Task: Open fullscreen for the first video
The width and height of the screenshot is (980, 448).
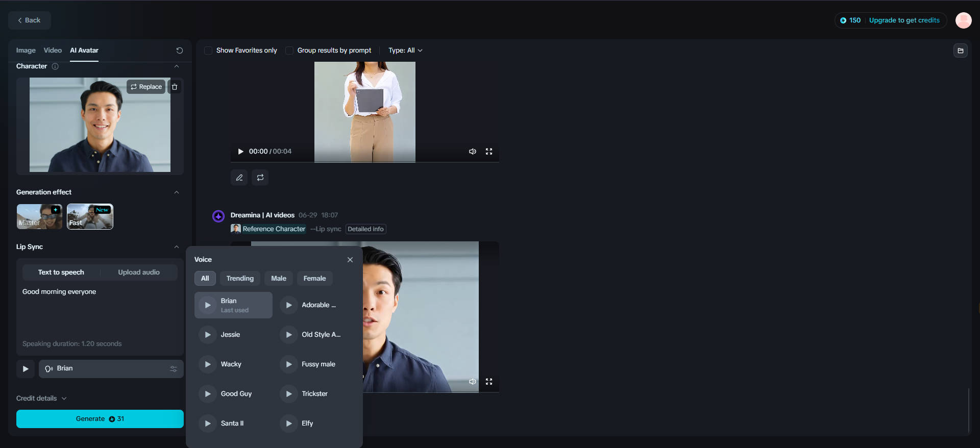Action: click(x=489, y=152)
